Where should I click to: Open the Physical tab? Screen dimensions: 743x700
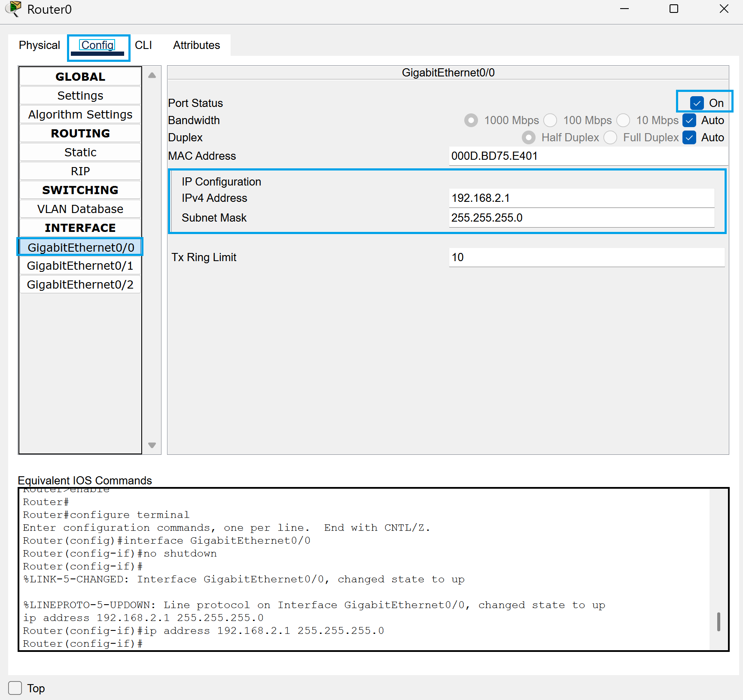pyautogui.click(x=40, y=45)
